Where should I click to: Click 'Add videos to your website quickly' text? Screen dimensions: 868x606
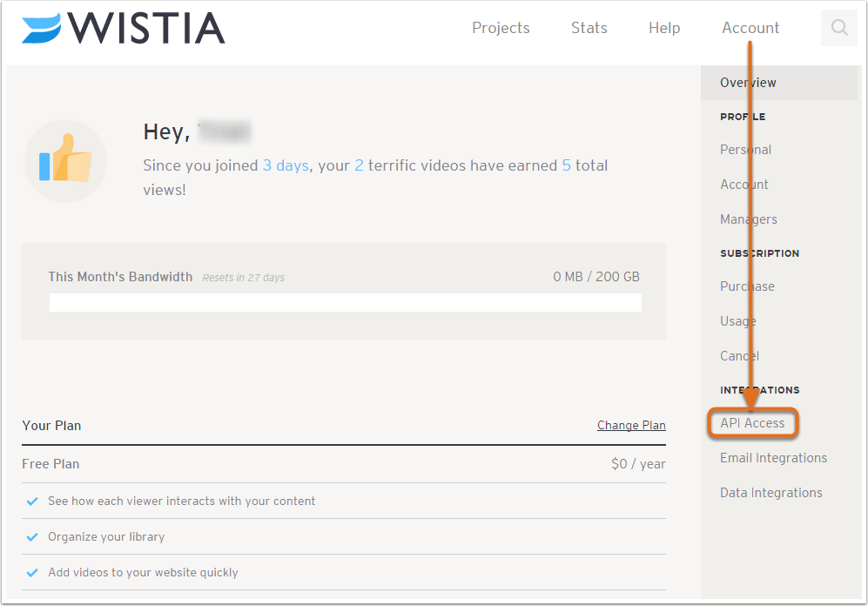coord(143,572)
